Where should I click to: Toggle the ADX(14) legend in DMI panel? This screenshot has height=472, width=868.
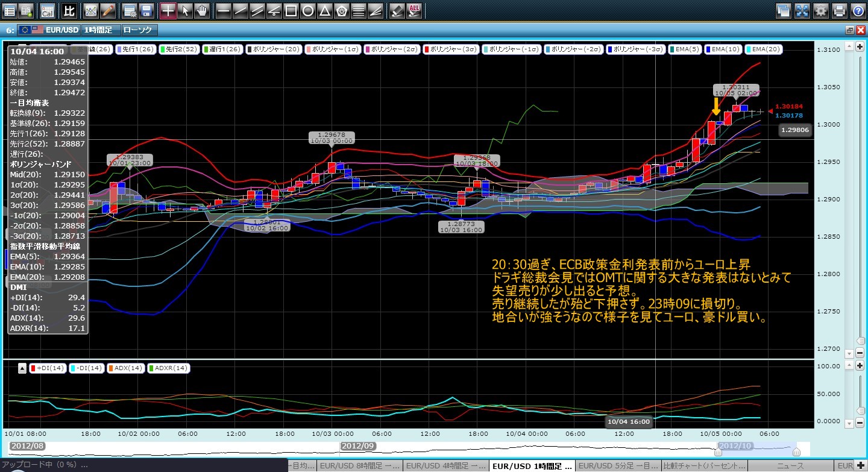[x=125, y=368]
